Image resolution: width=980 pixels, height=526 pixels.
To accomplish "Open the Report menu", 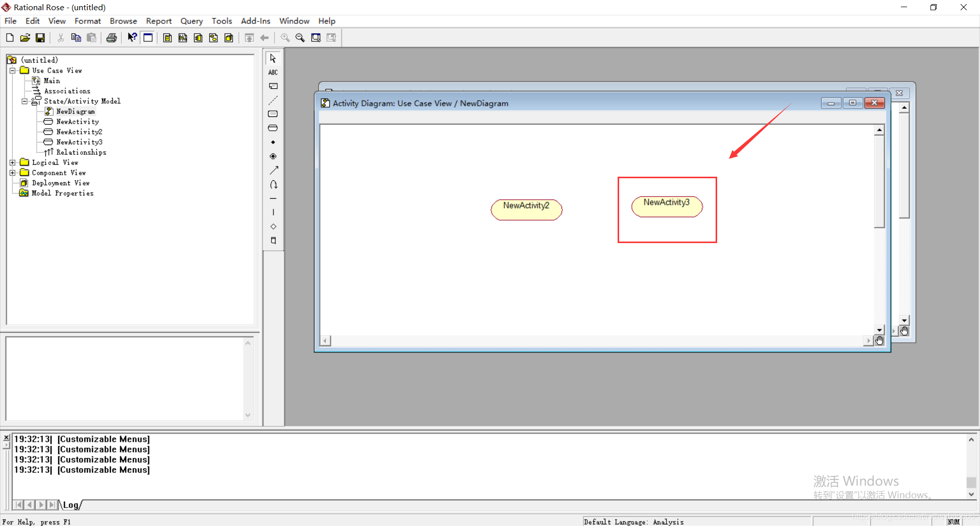I will pyautogui.click(x=159, y=21).
